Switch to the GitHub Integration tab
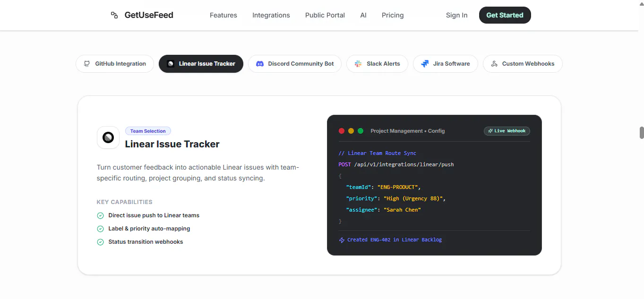644x299 pixels. (x=115, y=64)
